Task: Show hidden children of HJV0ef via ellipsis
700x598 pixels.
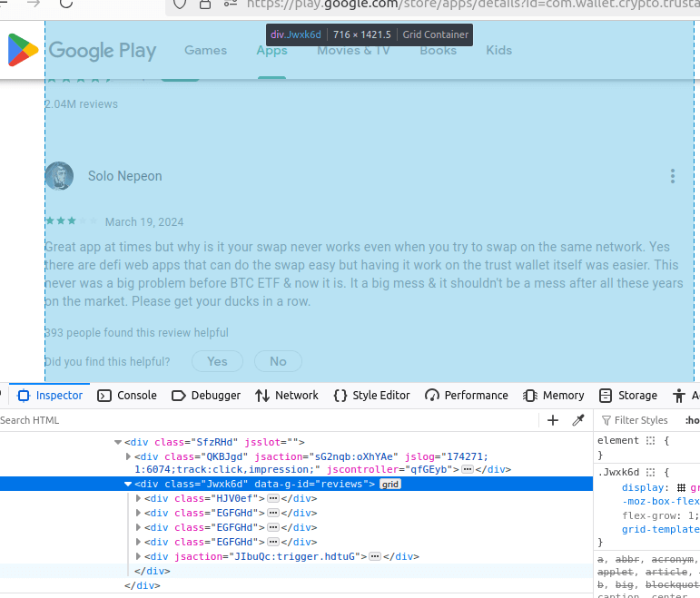Action: click(x=273, y=498)
